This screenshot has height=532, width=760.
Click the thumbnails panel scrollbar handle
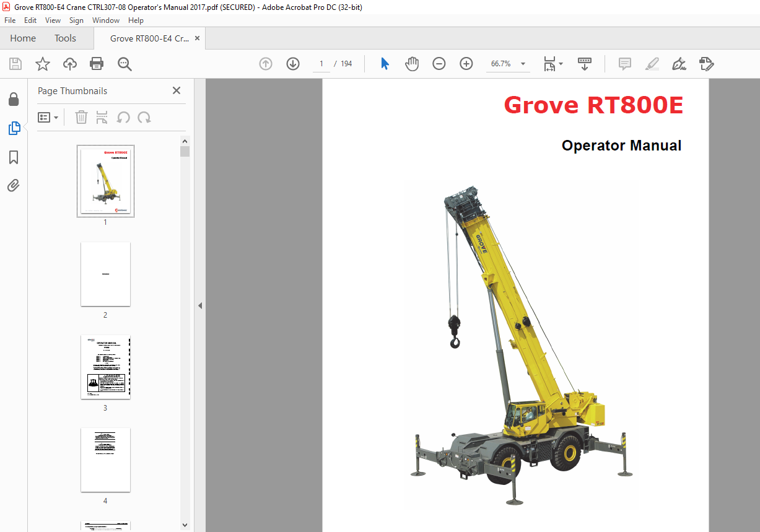[185, 151]
